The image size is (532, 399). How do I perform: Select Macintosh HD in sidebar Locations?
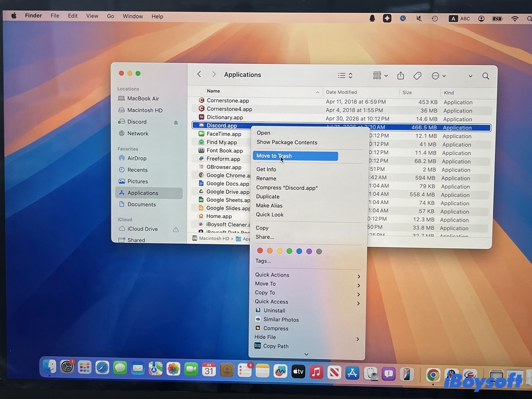click(145, 110)
